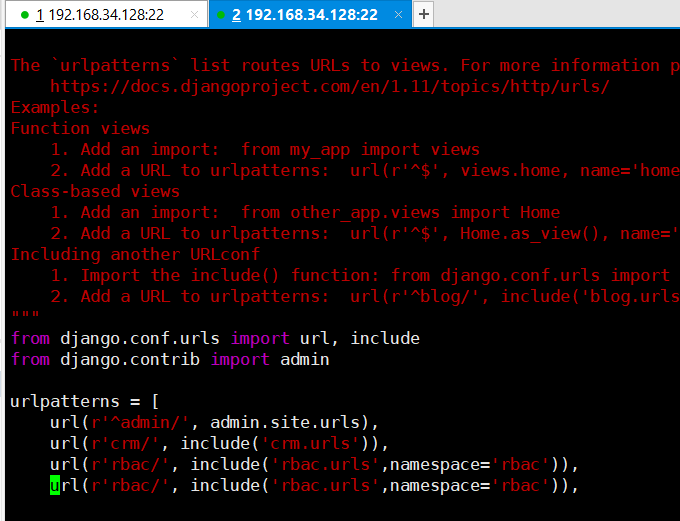Click the green connection dot on tab 1
The image size is (680, 521).
[x=25, y=15]
